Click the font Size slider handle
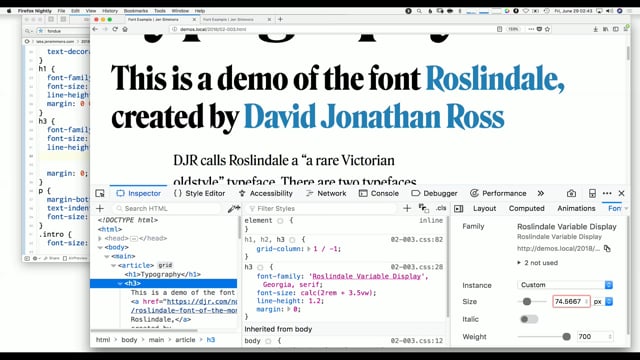Viewport: 640px width, 360px height. tap(527, 302)
